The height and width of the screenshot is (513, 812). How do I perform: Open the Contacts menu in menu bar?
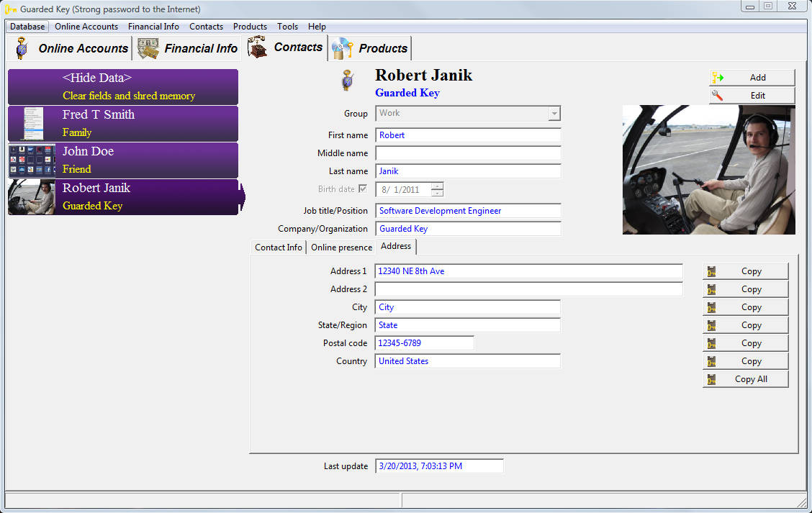(x=206, y=27)
